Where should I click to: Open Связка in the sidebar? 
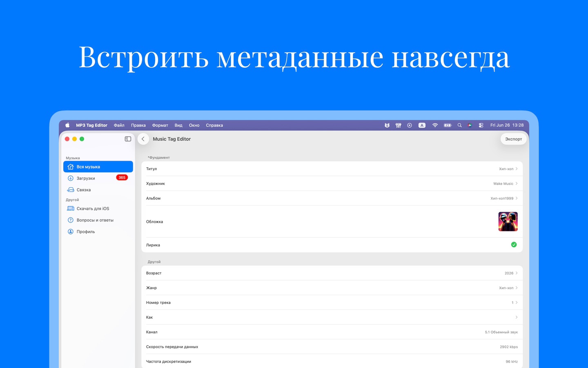98,190
